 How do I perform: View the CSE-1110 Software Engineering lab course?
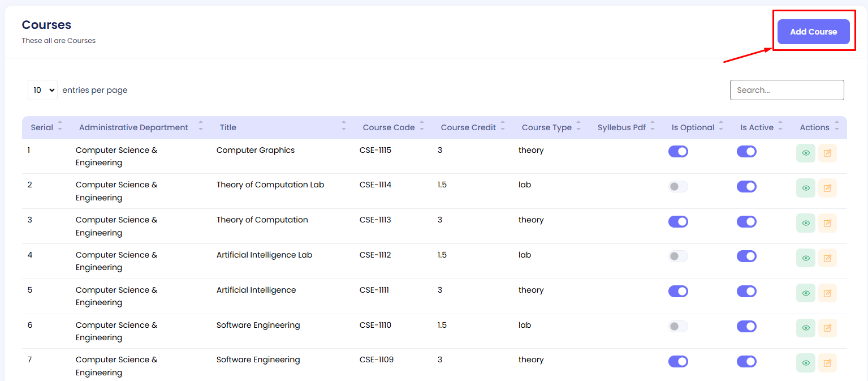click(x=805, y=328)
